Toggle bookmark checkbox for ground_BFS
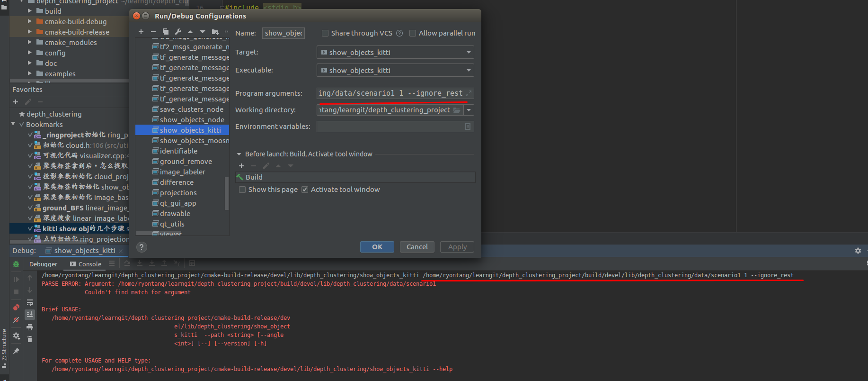Image resolution: width=868 pixels, height=381 pixels. pyautogui.click(x=30, y=208)
